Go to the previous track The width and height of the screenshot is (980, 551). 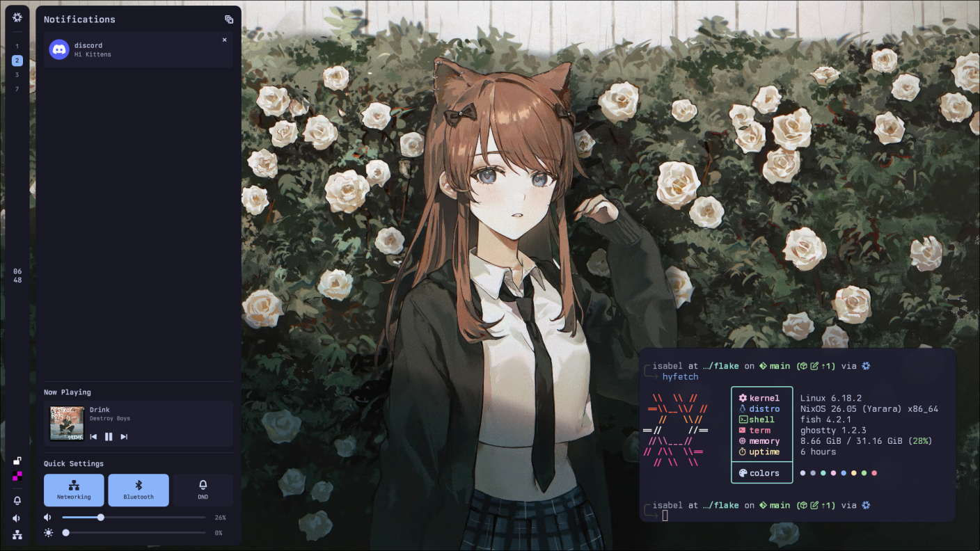click(x=93, y=436)
